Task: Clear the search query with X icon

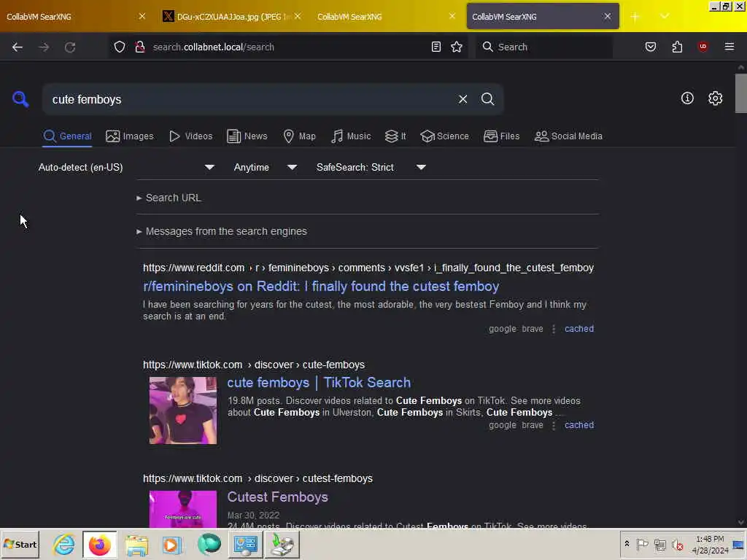Action: (x=462, y=99)
